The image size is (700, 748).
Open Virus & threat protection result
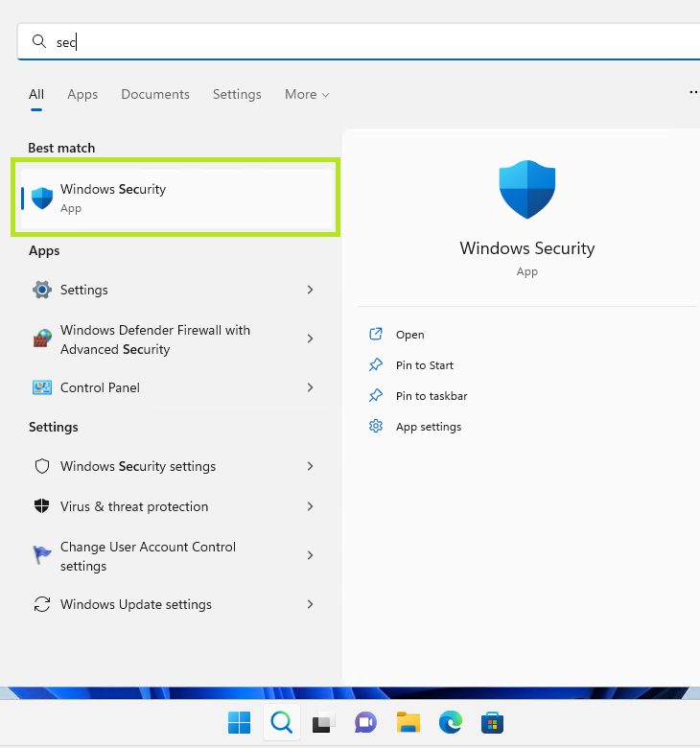point(174,506)
